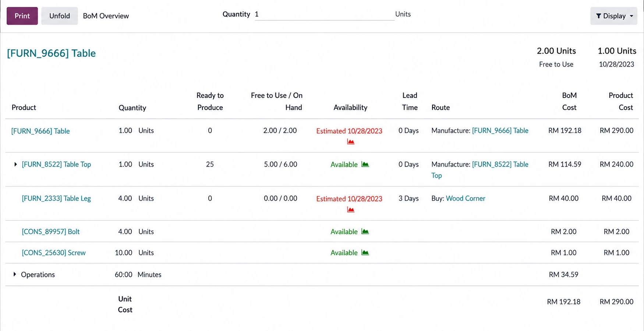Image resolution: width=644 pixels, height=331 pixels.
Task: Click RM 192.18 in Table row
Action: point(565,131)
